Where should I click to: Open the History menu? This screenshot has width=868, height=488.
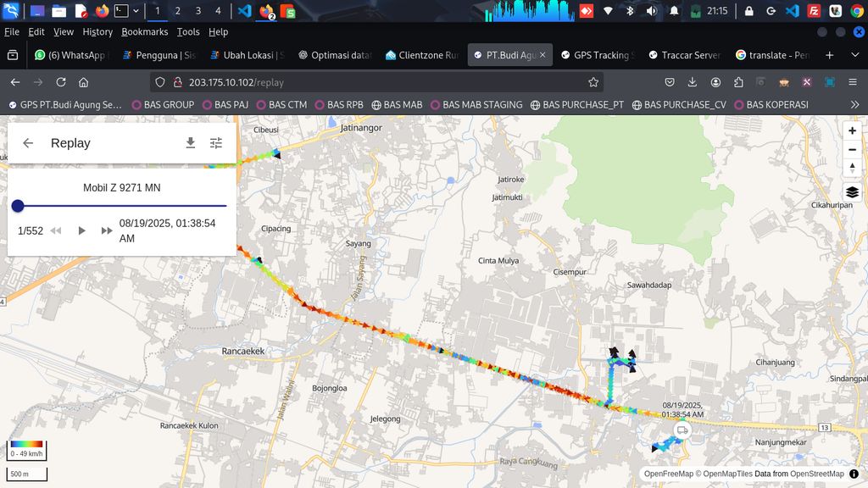[97, 31]
